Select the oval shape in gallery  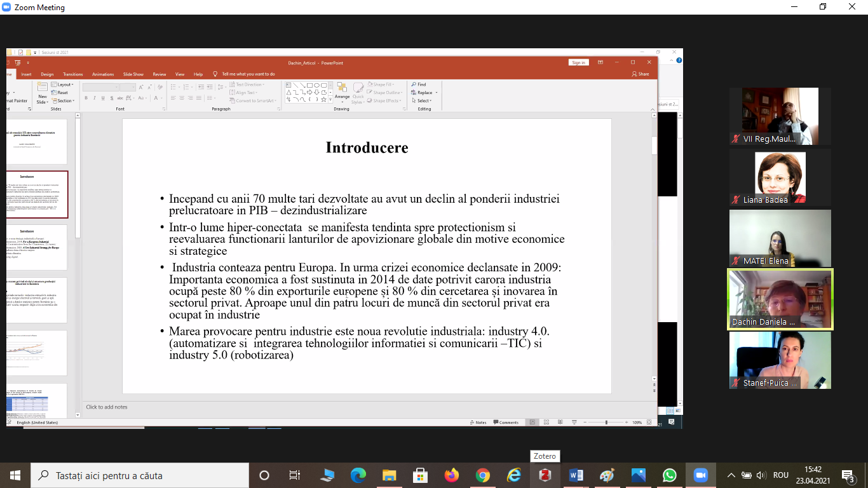pos(316,85)
